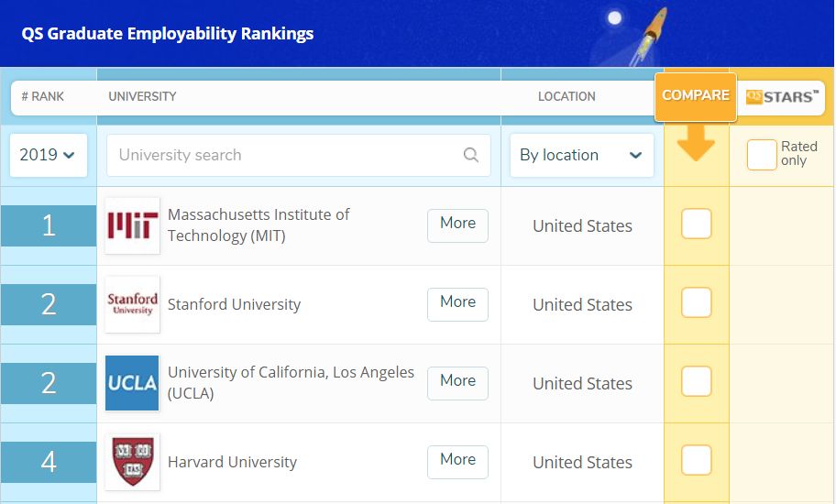Click the rocket illustration in banner

[649, 37]
